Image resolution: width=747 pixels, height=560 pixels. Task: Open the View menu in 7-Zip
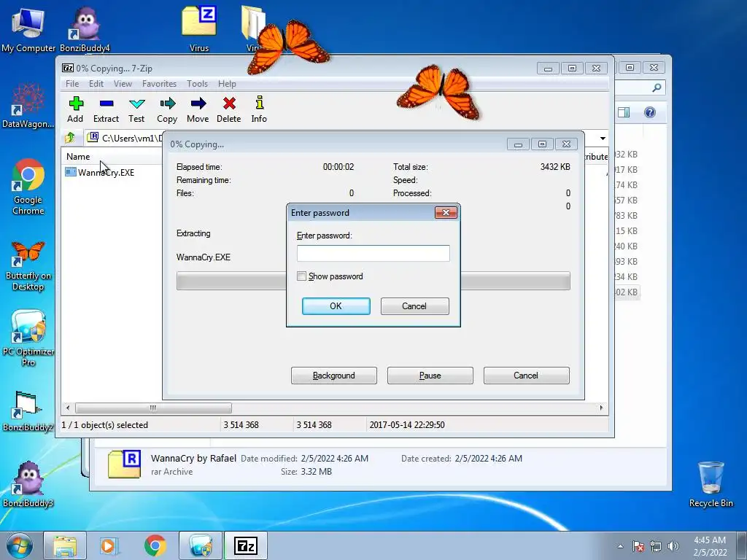[123, 84]
